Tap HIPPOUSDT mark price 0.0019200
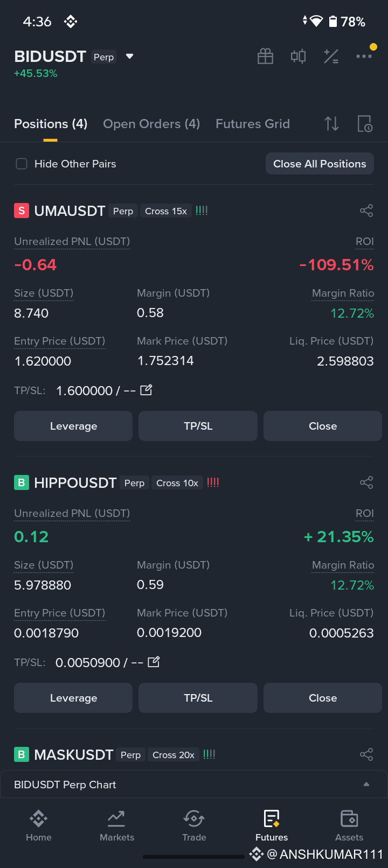This screenshot has width=388, height=868. coord(169,633)
